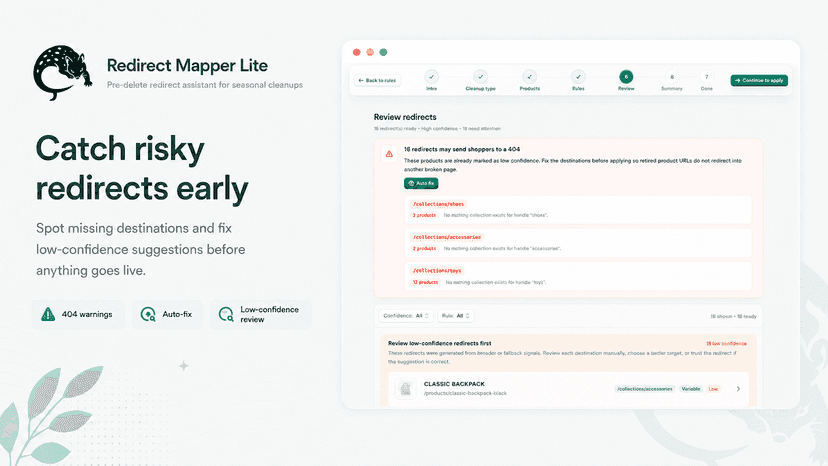This screenshot has width=828, height=466.
Task: Click the CLASSIC BACKPACK product title
Action: 454,384
